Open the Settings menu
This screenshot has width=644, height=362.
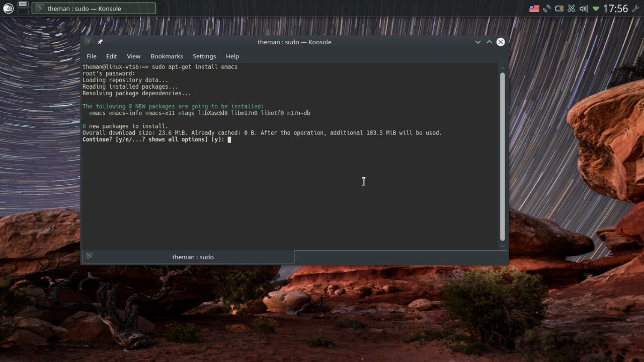[204, 56]
